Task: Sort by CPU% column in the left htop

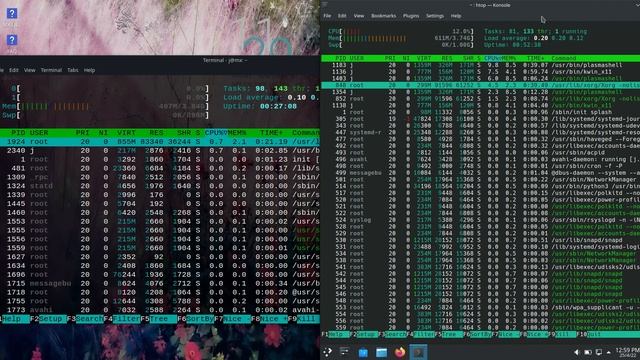Action: tap(216, 133)
